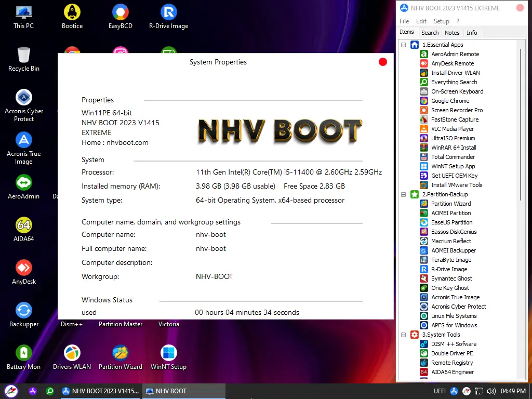This screenshot has width=532, height=399.
Task: Open Battery Mon desktop icon
Action: [x=24, y=357]
